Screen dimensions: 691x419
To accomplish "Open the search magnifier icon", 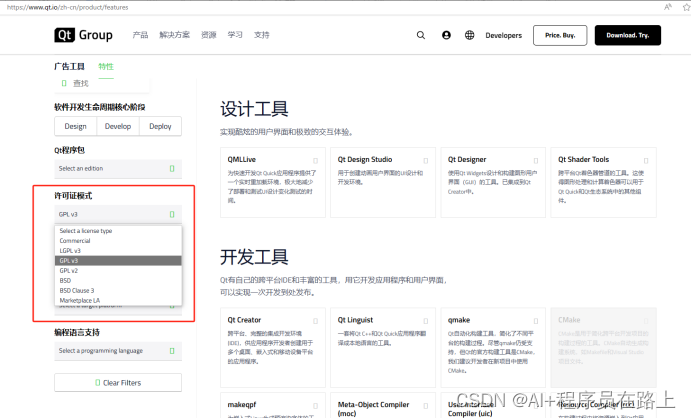I will tap(421, 35).
